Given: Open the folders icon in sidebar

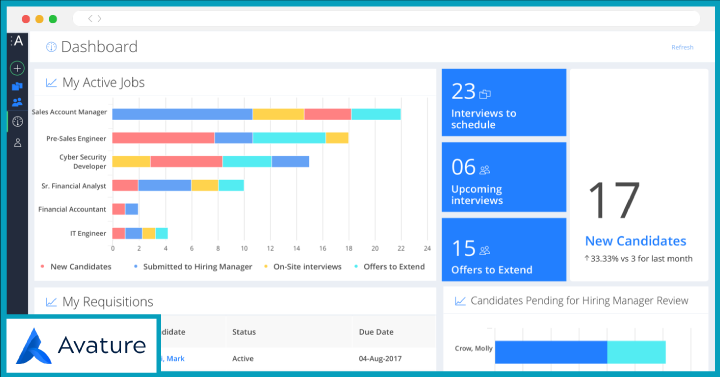Looking at the screenshot, I should [x=17, y=86].
